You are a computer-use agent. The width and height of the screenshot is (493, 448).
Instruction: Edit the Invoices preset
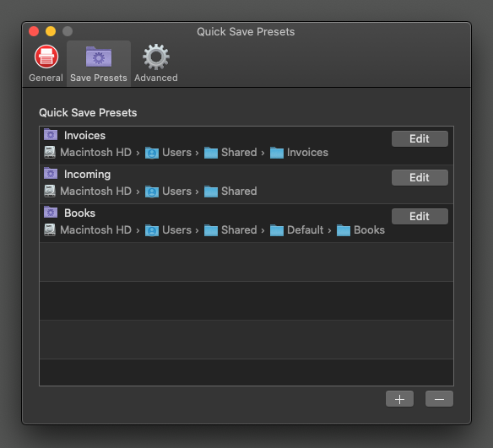tap(420, 138)
